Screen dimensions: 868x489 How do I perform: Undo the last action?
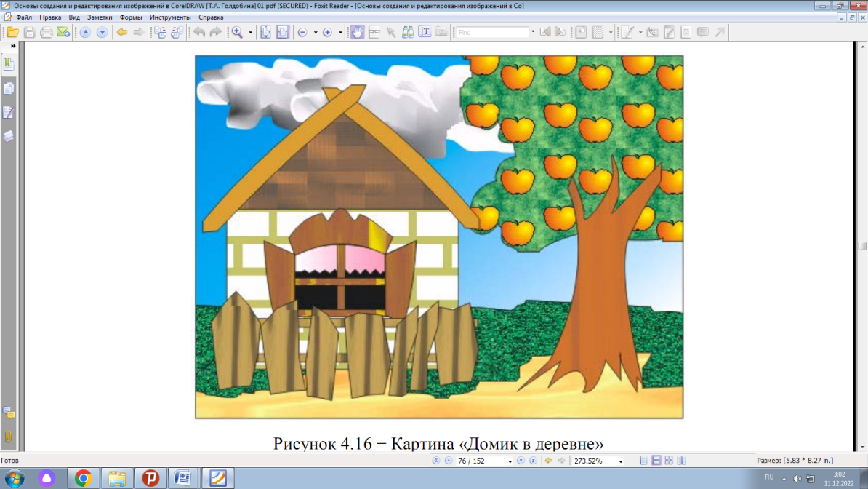(x=198, y=32)
